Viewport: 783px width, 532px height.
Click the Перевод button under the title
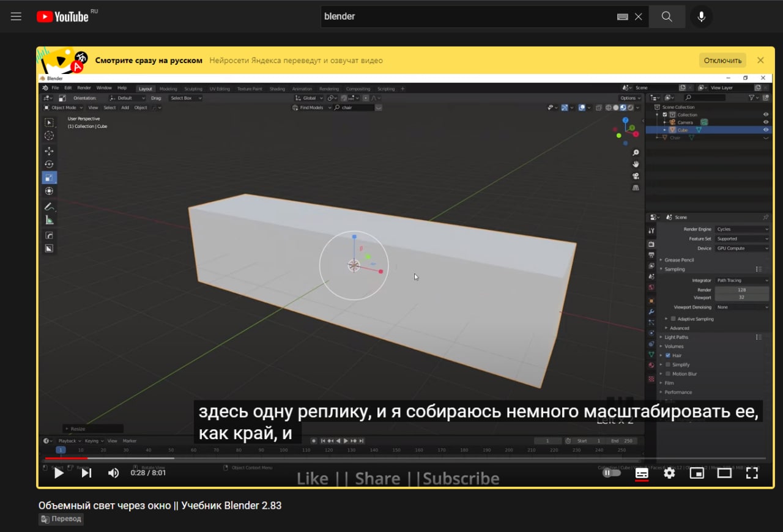pyautogui.click(x=61, y=519)
